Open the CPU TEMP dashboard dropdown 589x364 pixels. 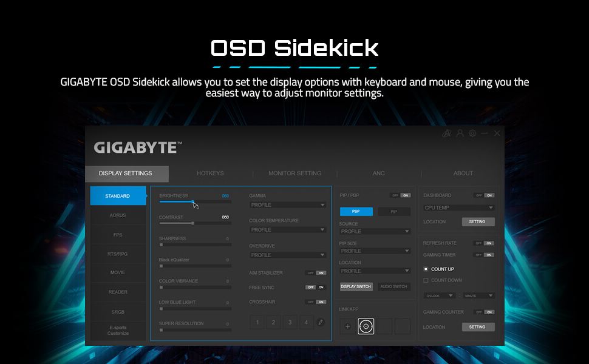click(458, 207)
